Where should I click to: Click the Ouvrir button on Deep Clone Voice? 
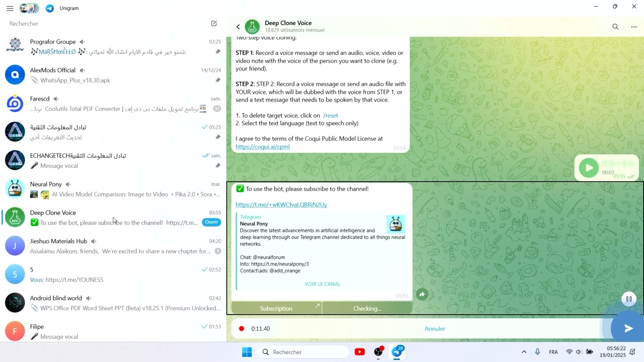click(x=211, y=222)
